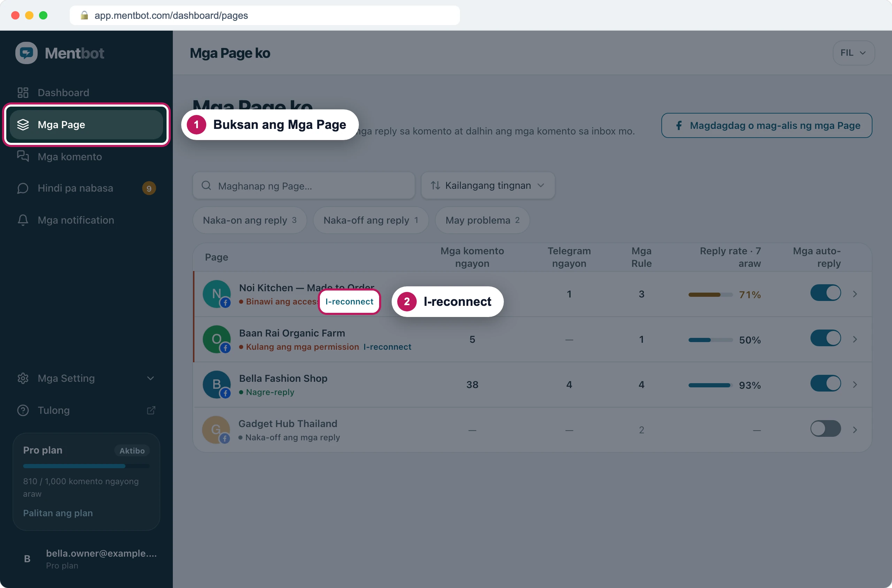
Task: Focus the Maghanap ng Page search field
Action: (303, 186)
